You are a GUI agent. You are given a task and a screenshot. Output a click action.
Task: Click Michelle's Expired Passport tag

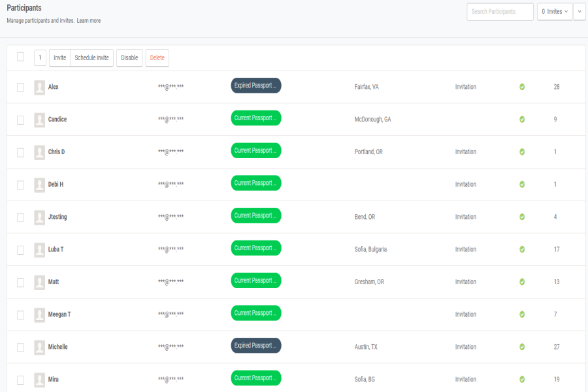256,346
